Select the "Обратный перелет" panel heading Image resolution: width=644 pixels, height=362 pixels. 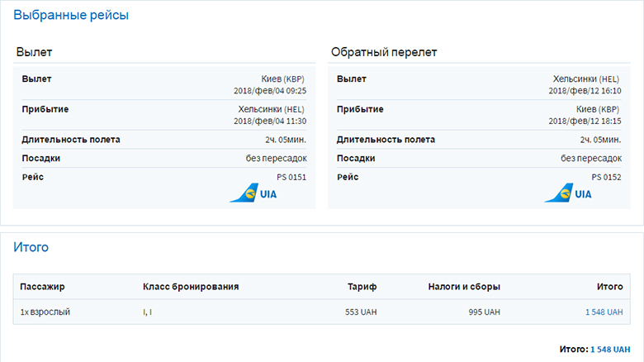point(384,52)
